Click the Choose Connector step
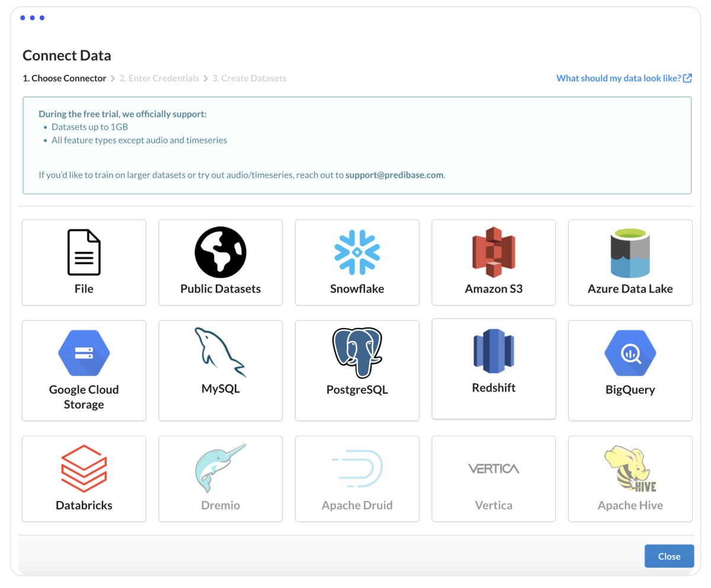 (64, 78)
